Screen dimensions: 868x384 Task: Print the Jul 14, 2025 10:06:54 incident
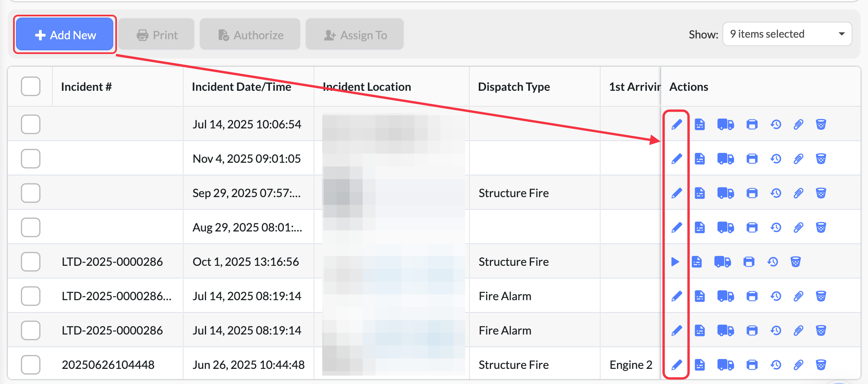752,124
